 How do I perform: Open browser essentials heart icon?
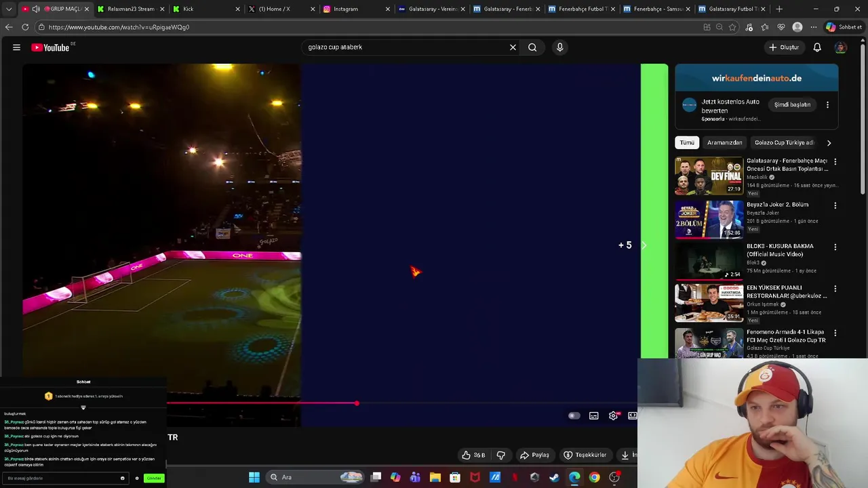tap(781, 27)
